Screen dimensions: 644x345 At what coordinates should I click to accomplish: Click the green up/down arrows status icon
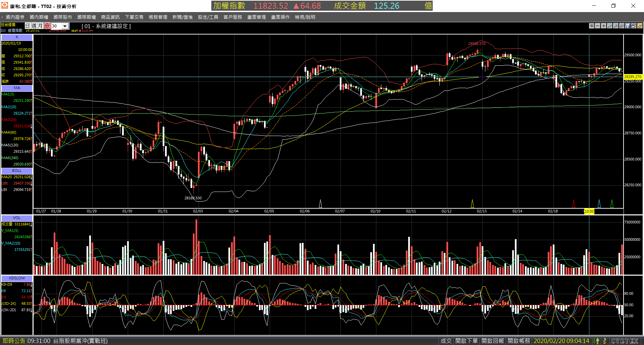pyautogui.click(x=597, y=341)
